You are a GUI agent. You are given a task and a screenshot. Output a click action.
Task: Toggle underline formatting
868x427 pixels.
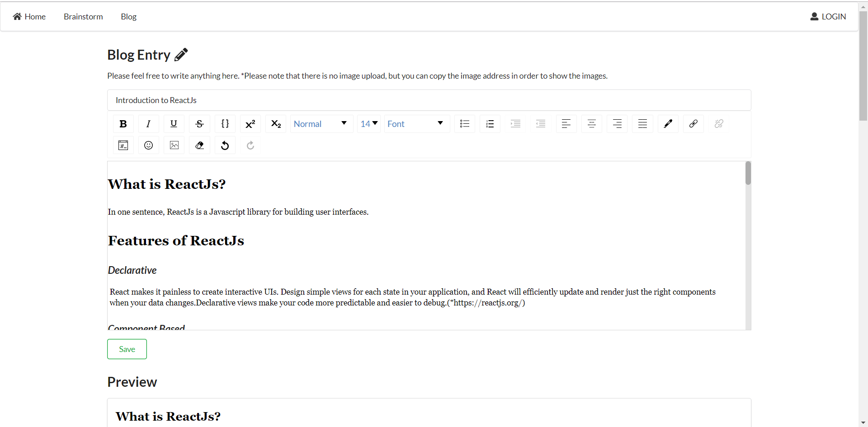(x=174, y=124)
